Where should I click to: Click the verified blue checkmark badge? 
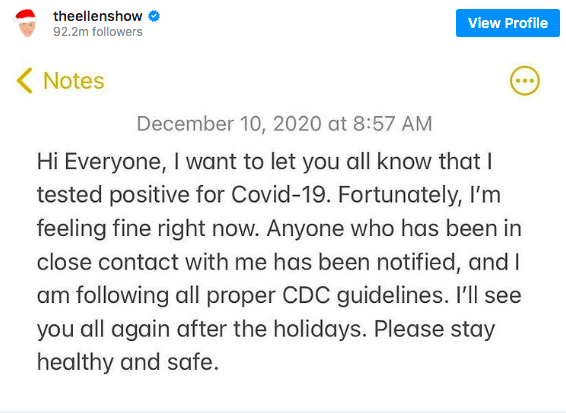(x=154, y=16)
